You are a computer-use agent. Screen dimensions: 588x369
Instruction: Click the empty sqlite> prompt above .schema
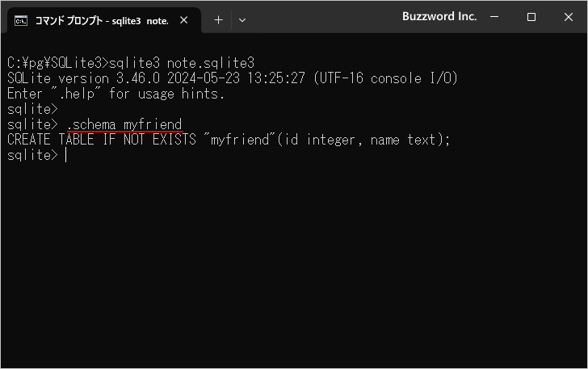[x=32, y=109]
